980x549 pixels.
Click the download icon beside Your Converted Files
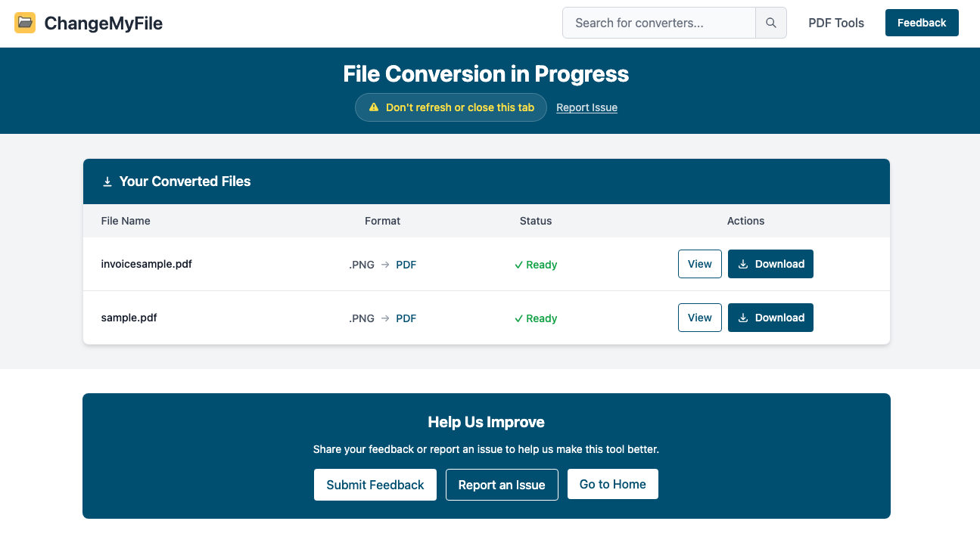point(107,181)
